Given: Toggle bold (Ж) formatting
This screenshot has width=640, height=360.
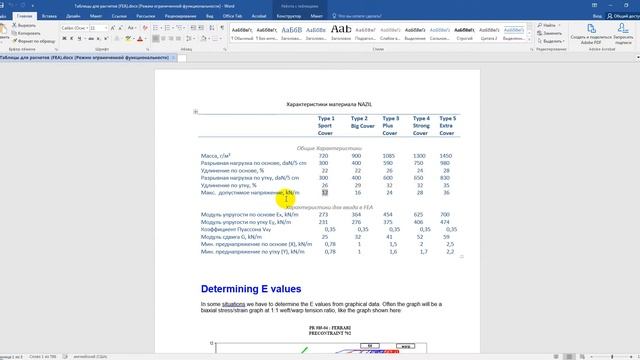Looking at the screenshot, I should 64,38.
